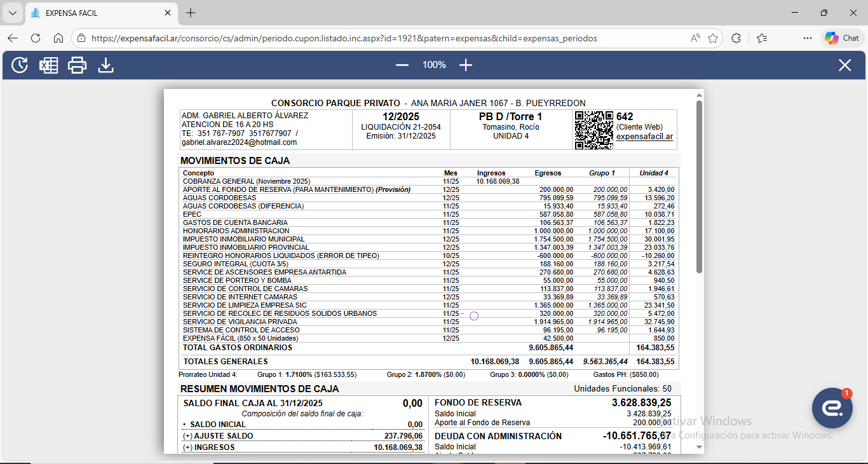Click the QR code image

coord(593,130)
